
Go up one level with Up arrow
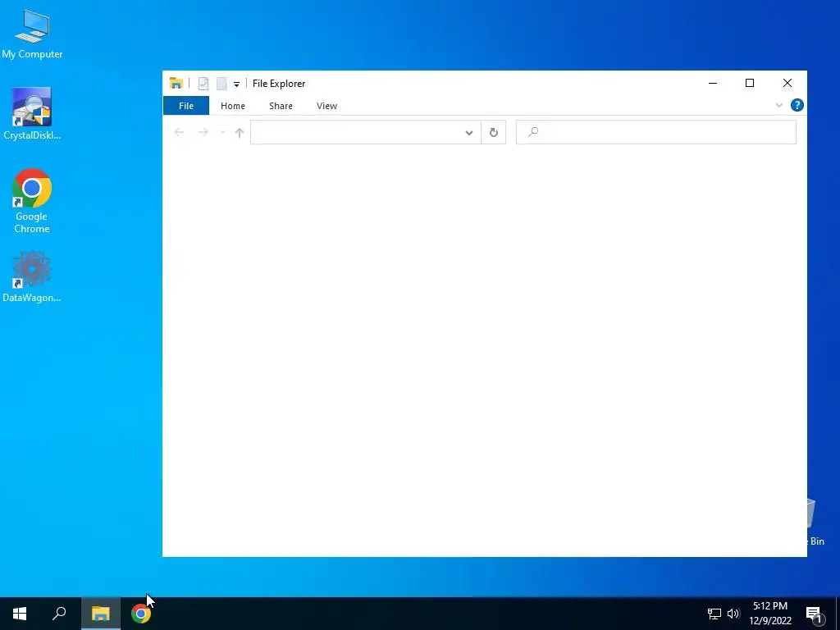pyautogui.click(x=240, y=132)
